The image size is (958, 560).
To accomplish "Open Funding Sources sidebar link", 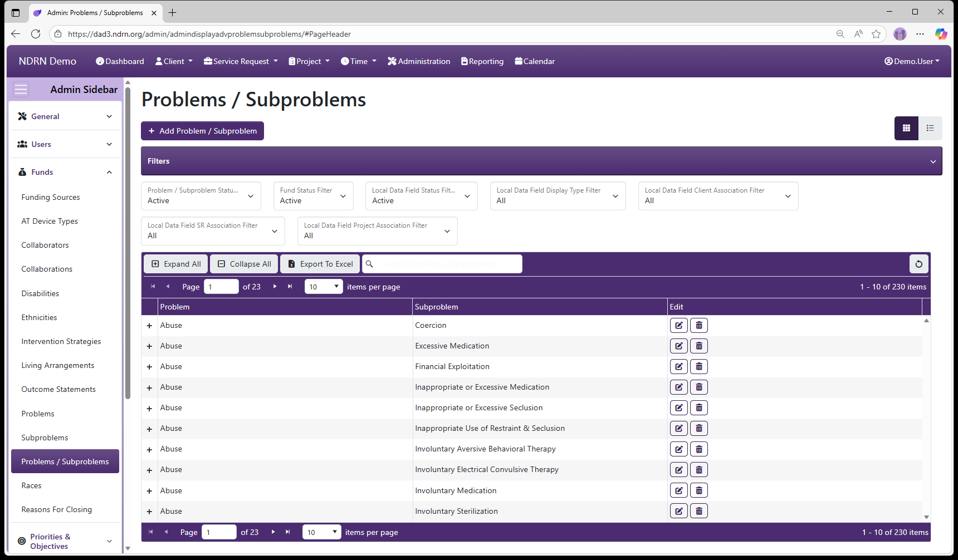I will [51, 197].
